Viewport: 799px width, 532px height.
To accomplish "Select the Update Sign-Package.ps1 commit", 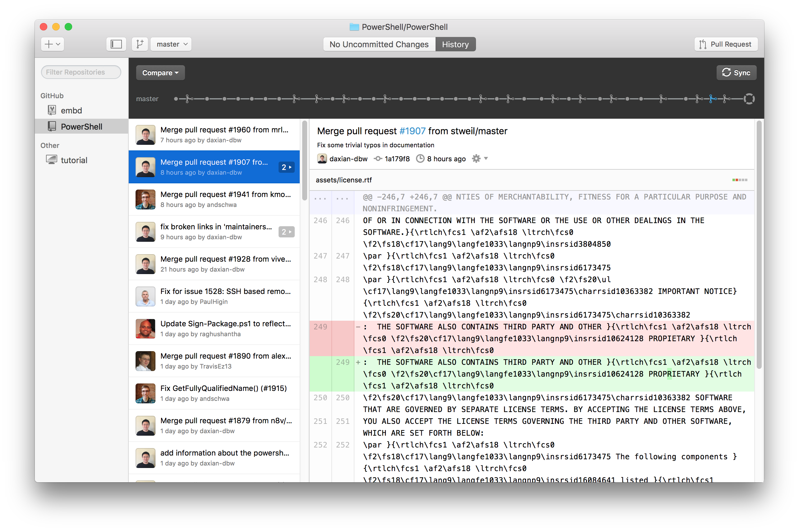I will tap(214, 328).
